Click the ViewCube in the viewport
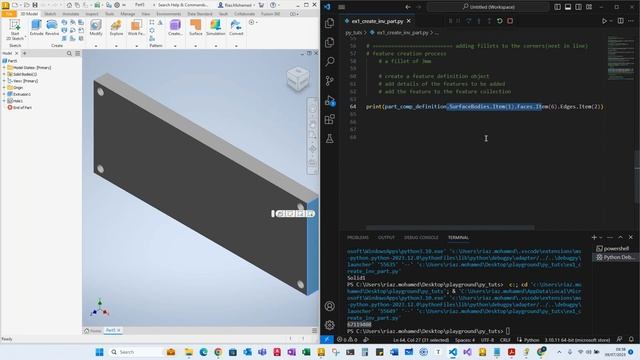This screenshot has height=360, width=640. (x=298, y=78)
